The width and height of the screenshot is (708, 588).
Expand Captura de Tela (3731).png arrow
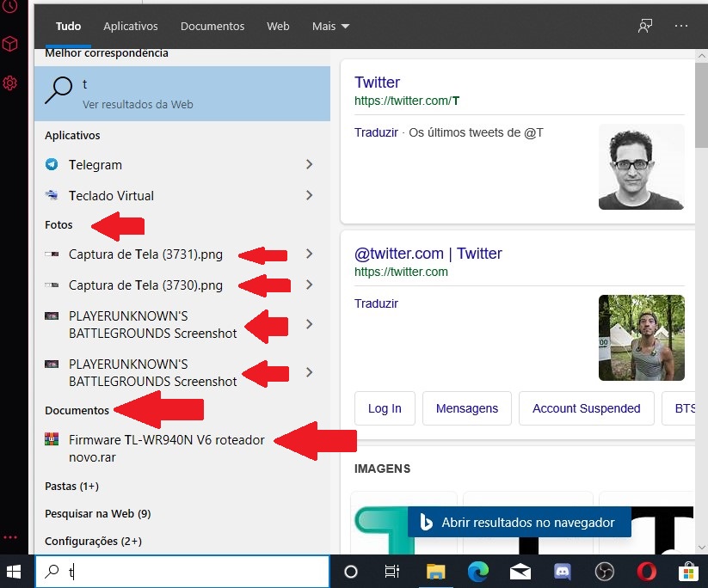310,254
